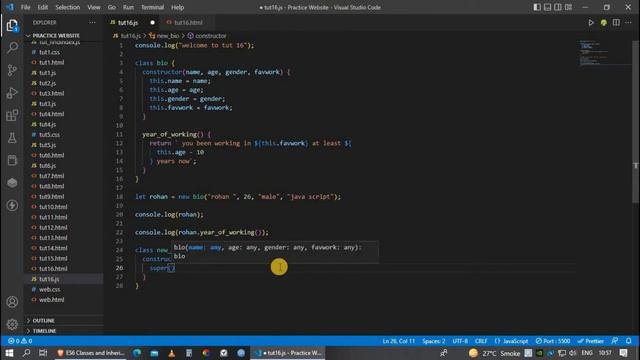Viewport: 640px width, 360px height.
Task: Open weather widget showing 27°C Smoke
Action: pyautogui.click(x=495, y=353)
